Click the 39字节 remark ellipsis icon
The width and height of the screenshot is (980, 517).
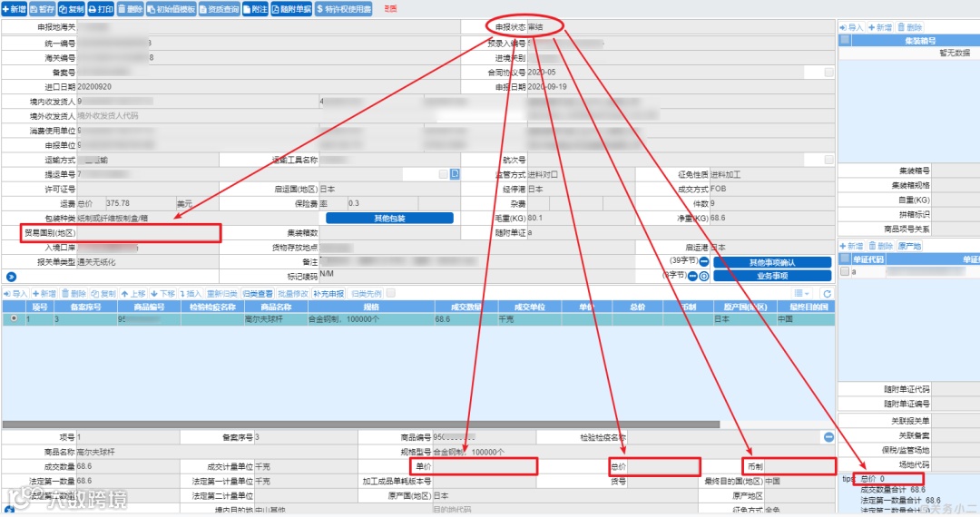[704, 261]
